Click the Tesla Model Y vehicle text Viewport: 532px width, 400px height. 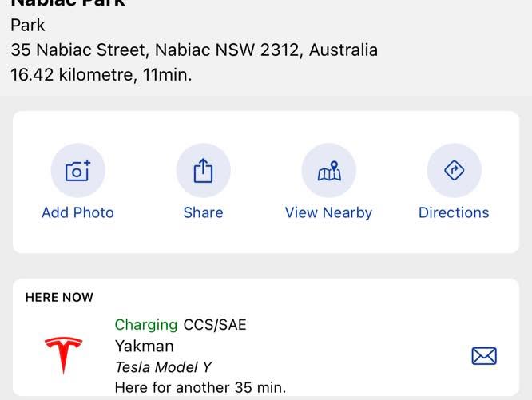163,367
